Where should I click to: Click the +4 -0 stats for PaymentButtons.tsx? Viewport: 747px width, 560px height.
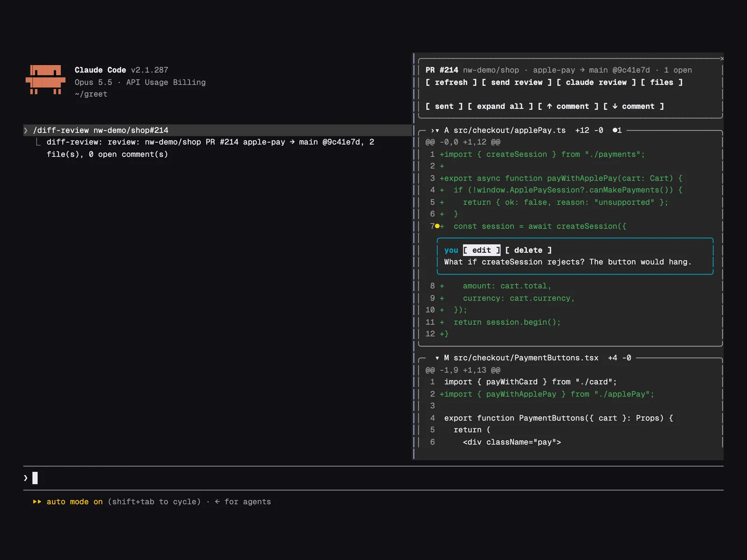[x=620, y=358]
